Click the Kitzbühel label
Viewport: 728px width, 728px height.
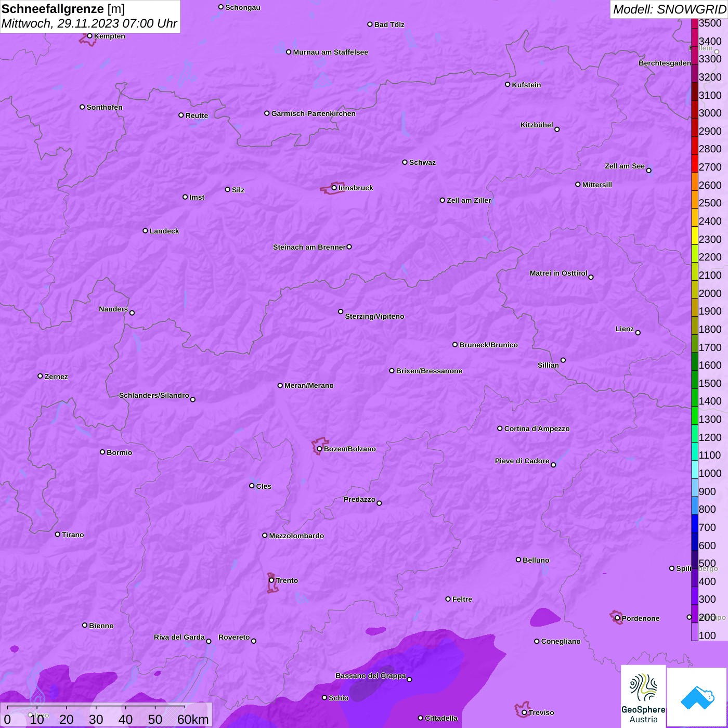(x=537, y=125)
